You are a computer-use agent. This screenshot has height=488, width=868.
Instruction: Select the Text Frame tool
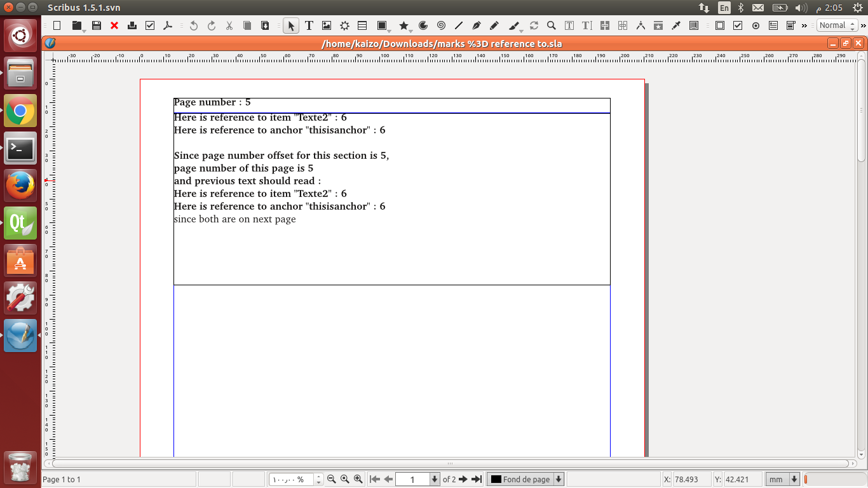click(309, 25)
